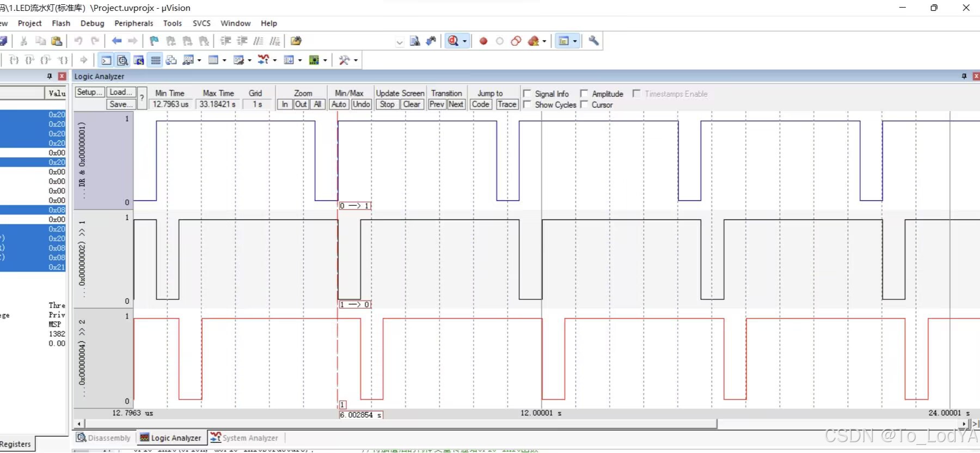Click the Memory Windows icon
Image resolution: width=980 pixels, height=453 pixels.
click(213, 60)
